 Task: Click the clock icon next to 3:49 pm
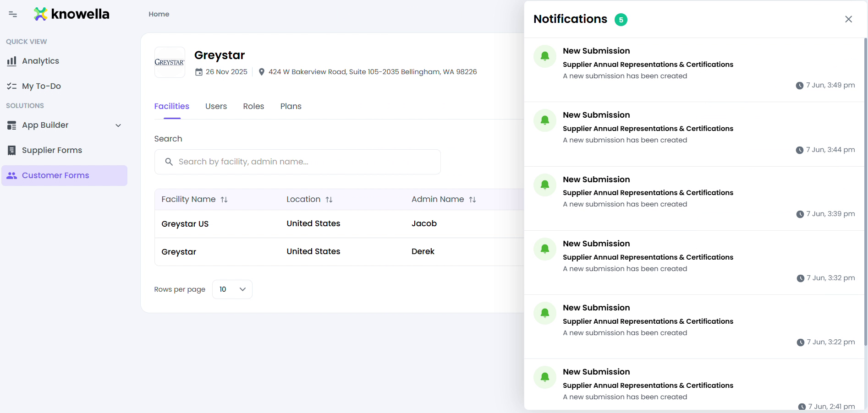[800, 86]
